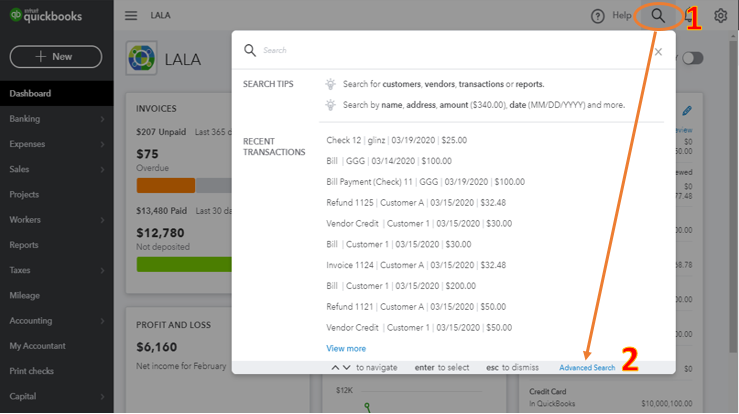Screen dimensions: 739x414
Task: Open Capital in the sidebar
Action: coord(57,396)
